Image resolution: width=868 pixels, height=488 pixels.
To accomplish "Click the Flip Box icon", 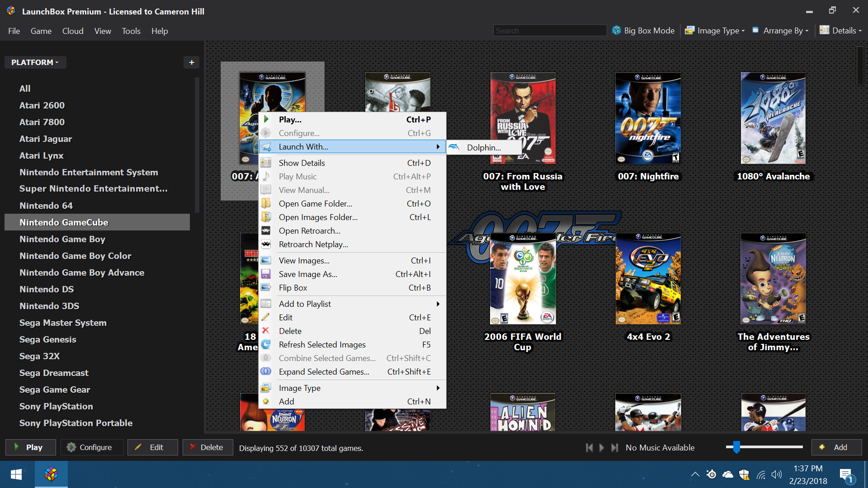I will (x=266, y=287).
